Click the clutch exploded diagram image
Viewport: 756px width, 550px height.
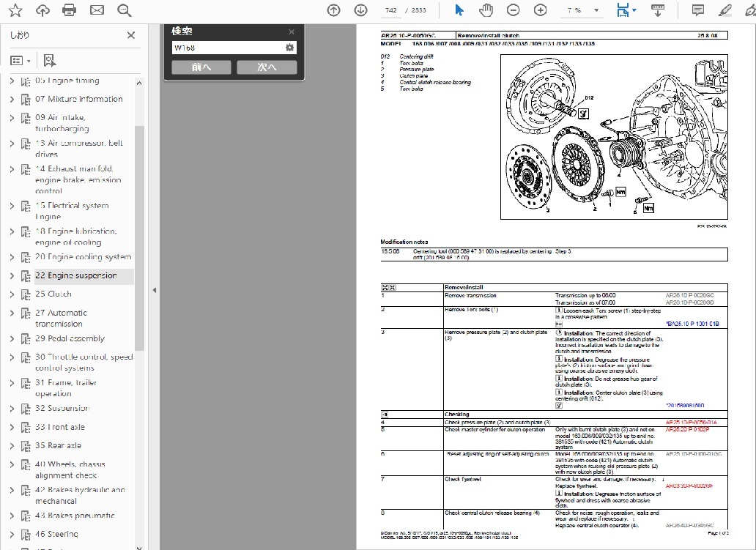(614, 137)
